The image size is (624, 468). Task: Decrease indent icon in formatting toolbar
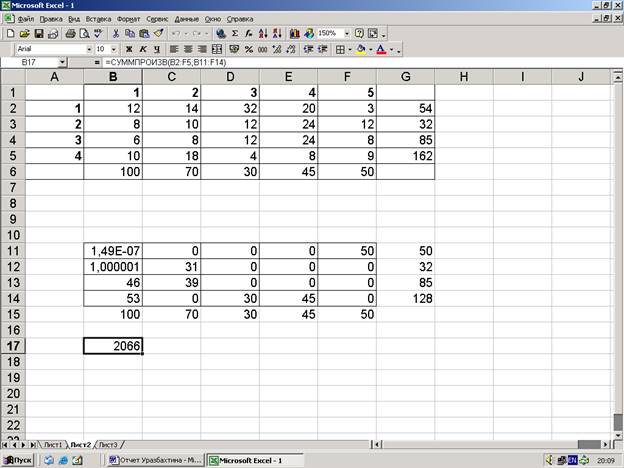tap(308, 49)
